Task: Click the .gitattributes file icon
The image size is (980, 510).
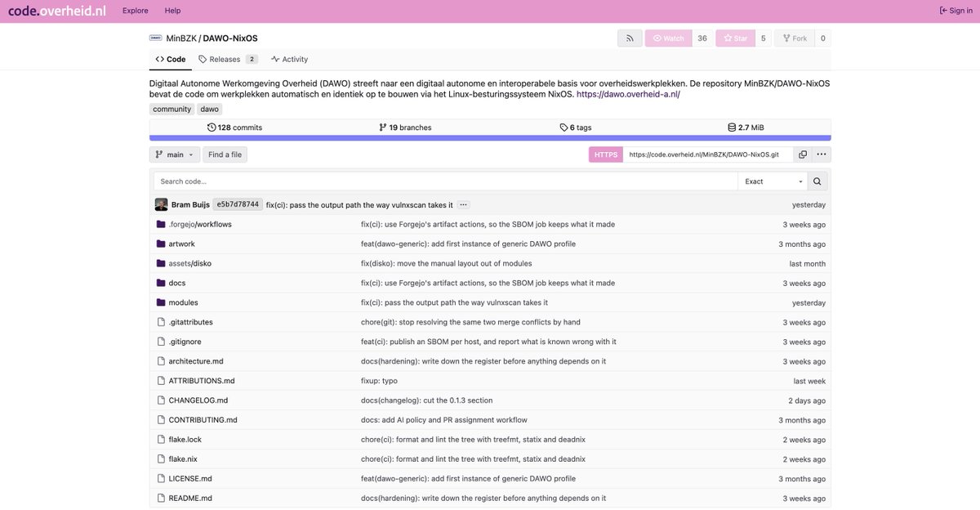Action: click(161, 322)
